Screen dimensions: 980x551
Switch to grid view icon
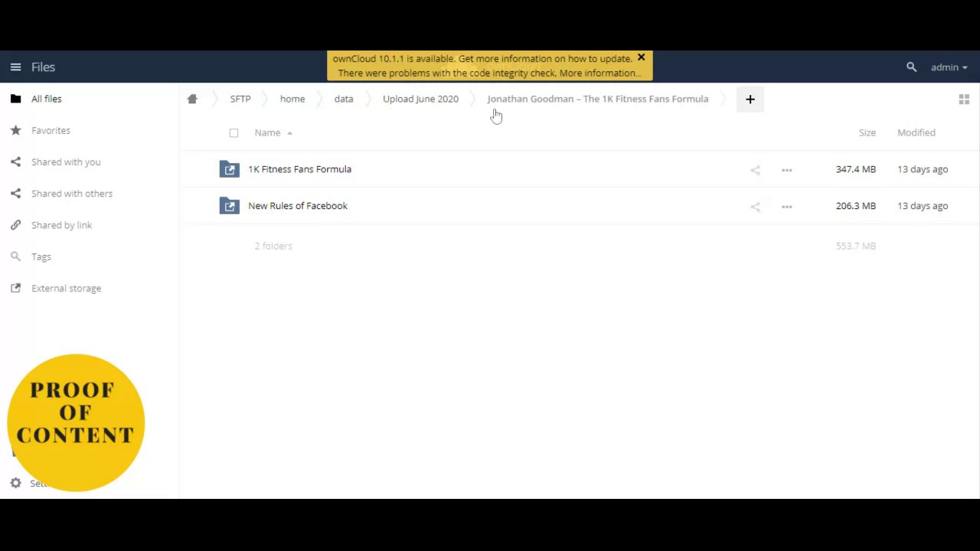tap(964, 99)
